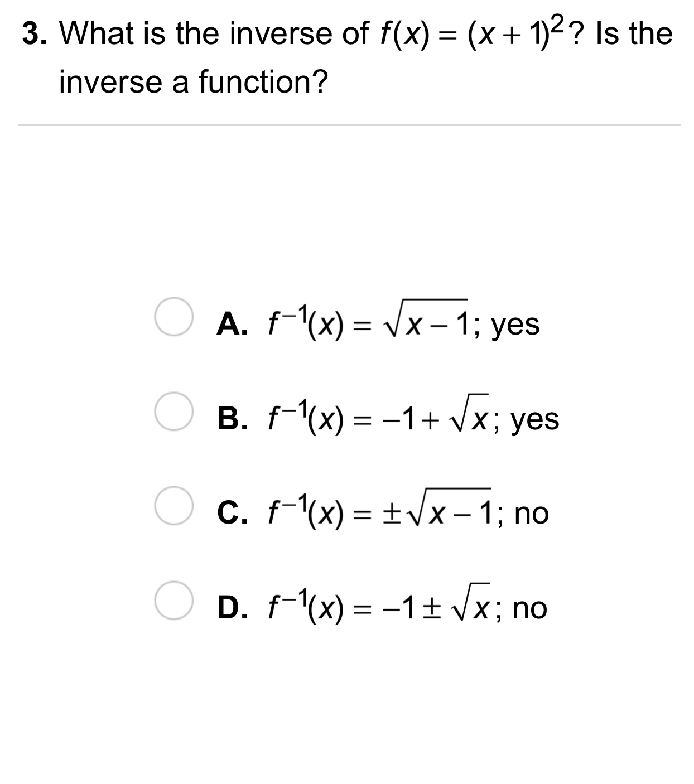Click the word "no" in option D

tap(530, 609)
